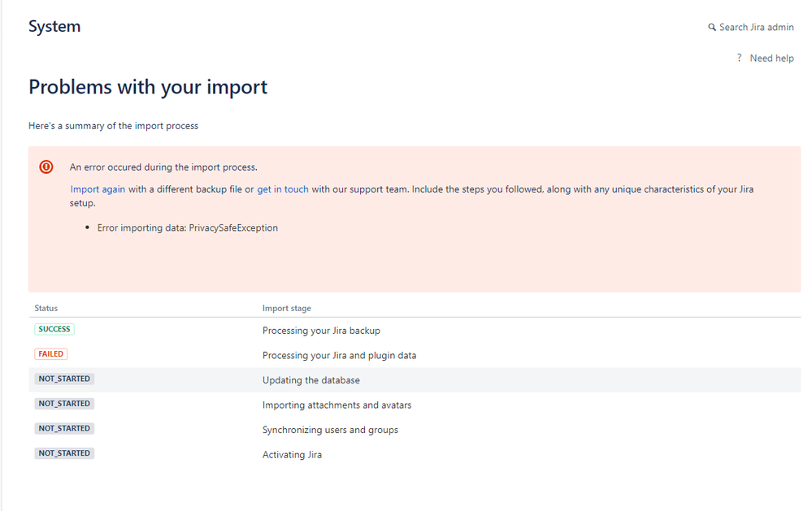Click the get in touch link
Screen dimensions: 812x511
283,189
